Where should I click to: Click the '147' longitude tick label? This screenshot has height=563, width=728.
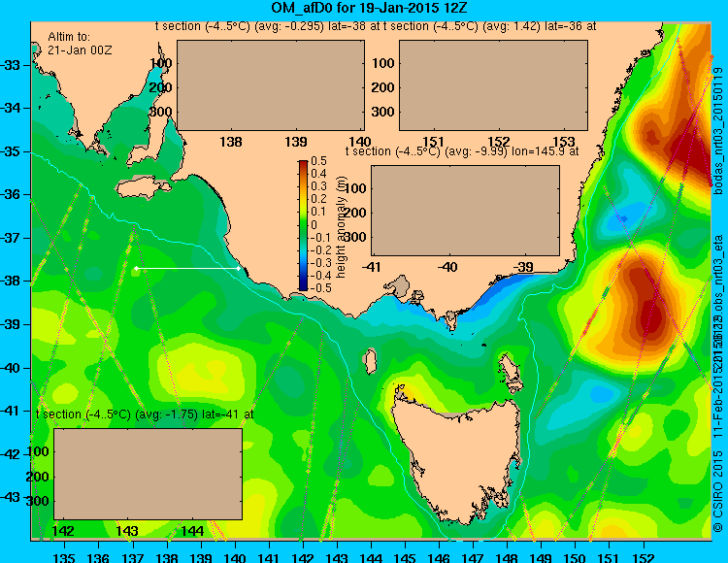click(x=473, y=556)
